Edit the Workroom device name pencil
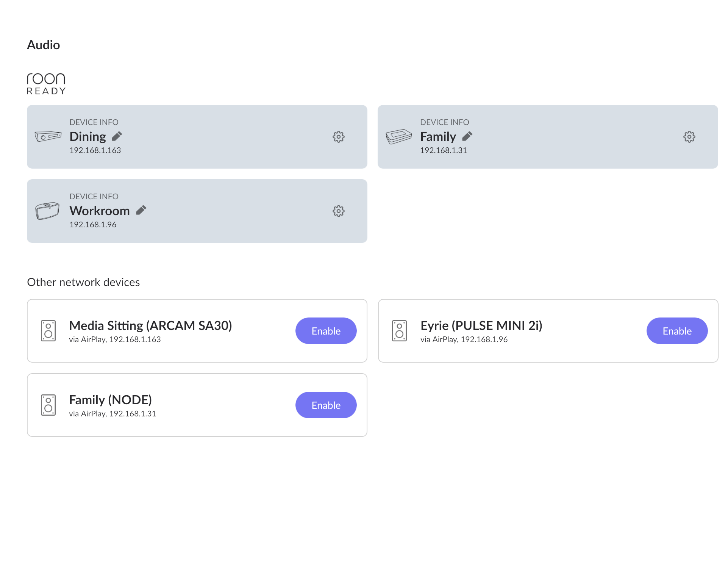 141,210
